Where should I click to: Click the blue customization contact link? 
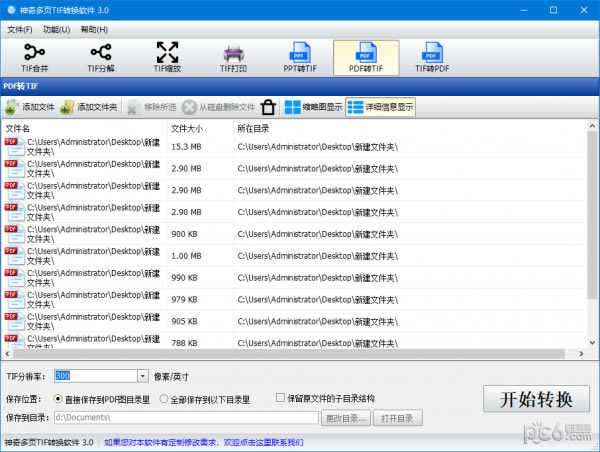click(x=204, y=442)
